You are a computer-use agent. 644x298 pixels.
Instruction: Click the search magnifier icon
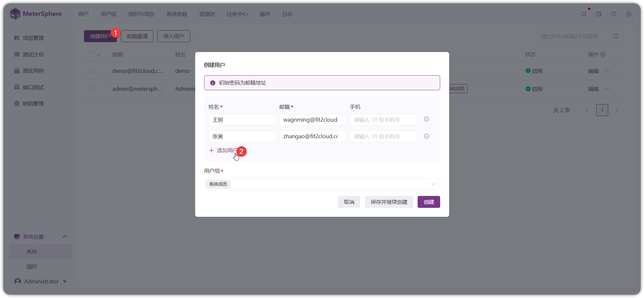[x=616, y=36]
